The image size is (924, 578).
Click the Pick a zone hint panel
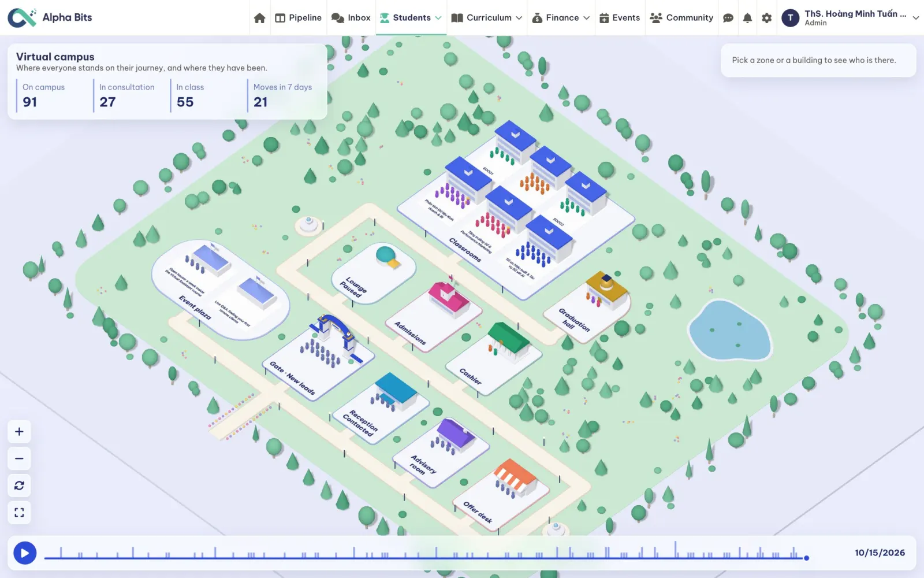pyautogui.click(x=818, y=60)
